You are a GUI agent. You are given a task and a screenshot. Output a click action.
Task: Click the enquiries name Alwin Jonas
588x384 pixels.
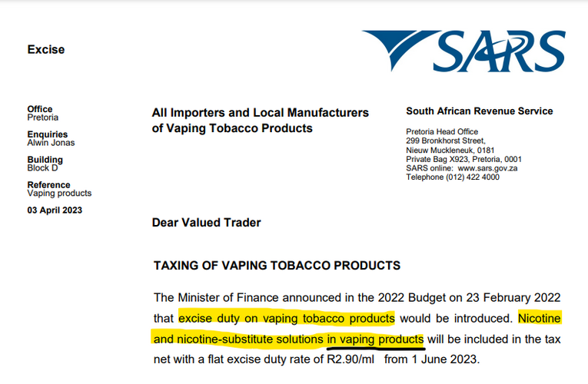[51, 143]
